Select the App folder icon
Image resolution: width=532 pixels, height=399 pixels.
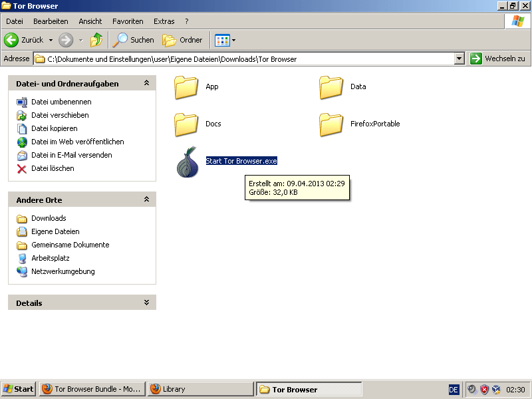click(186, 87)
